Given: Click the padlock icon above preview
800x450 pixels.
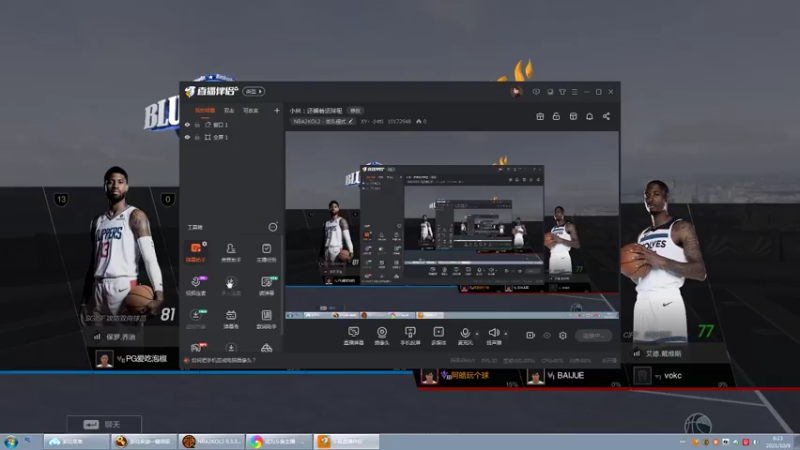Looking at the screenshot, I should click(556, 116).
